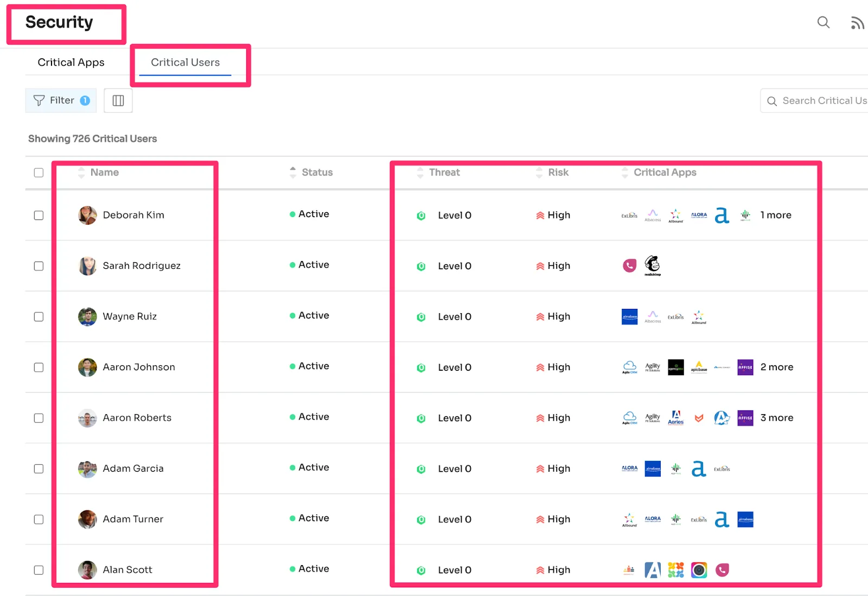Click Aaron Johnson's avatar

pos(87,367)
